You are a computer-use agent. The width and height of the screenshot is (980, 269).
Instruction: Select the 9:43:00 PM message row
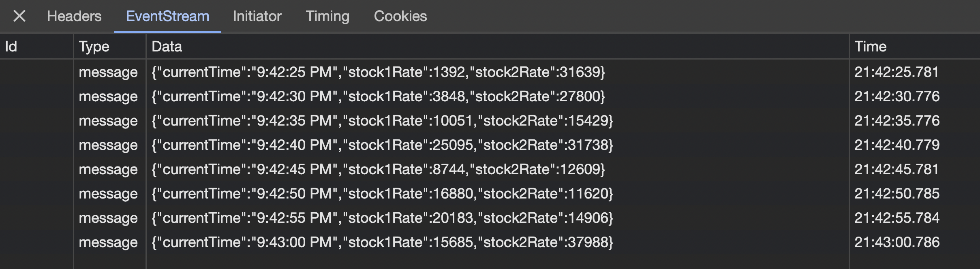(382, 242)
